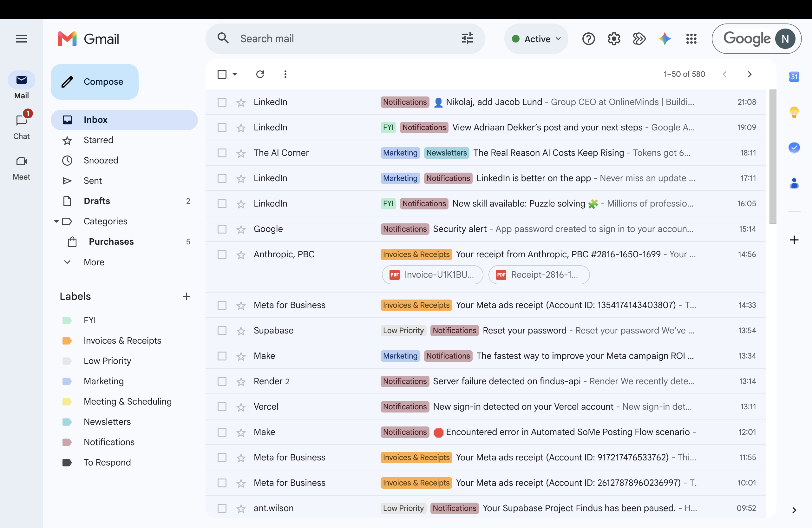Viewport: 812px width, 528px height.
Task: Open the Purchases category
Action: click(124, 242)
